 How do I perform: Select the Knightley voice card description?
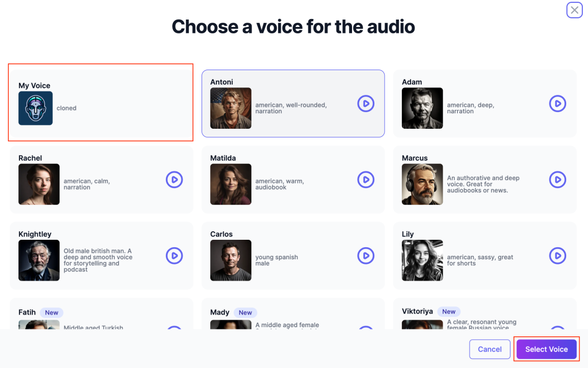tap(98, 260)
